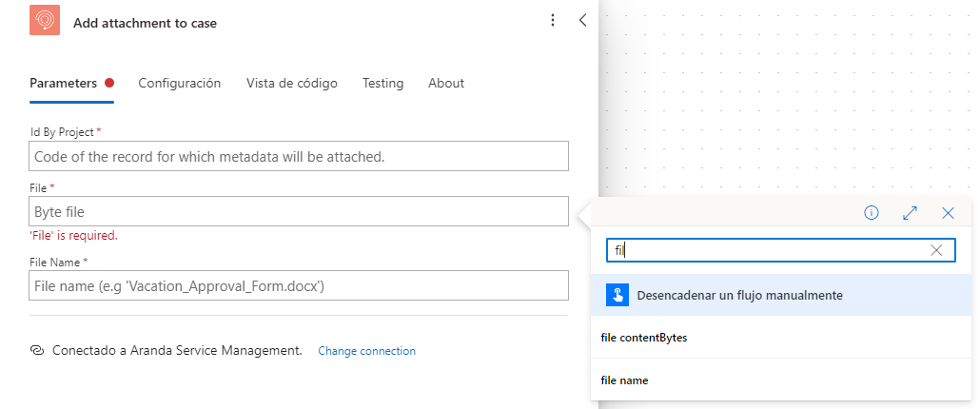Click the Aranda Service Management connector icon
The width and height of the screenshot is (980, 409).
[45, 21]
